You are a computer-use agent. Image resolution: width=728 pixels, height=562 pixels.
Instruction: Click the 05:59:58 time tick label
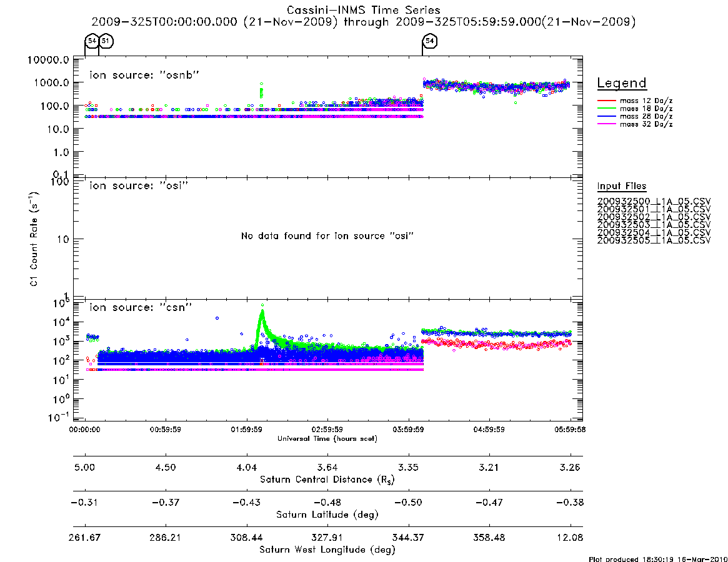pyautogui.click(x=570, y=430)
